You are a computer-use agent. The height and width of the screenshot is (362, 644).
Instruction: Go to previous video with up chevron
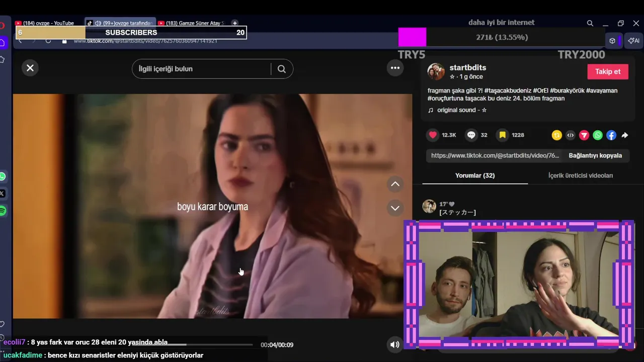[x=395, y=184]
